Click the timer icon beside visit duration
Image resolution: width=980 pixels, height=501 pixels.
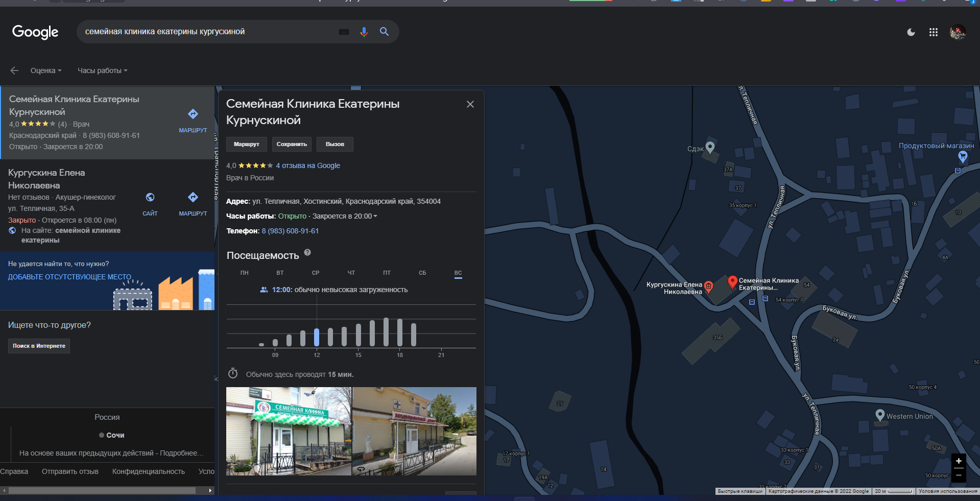233,373
